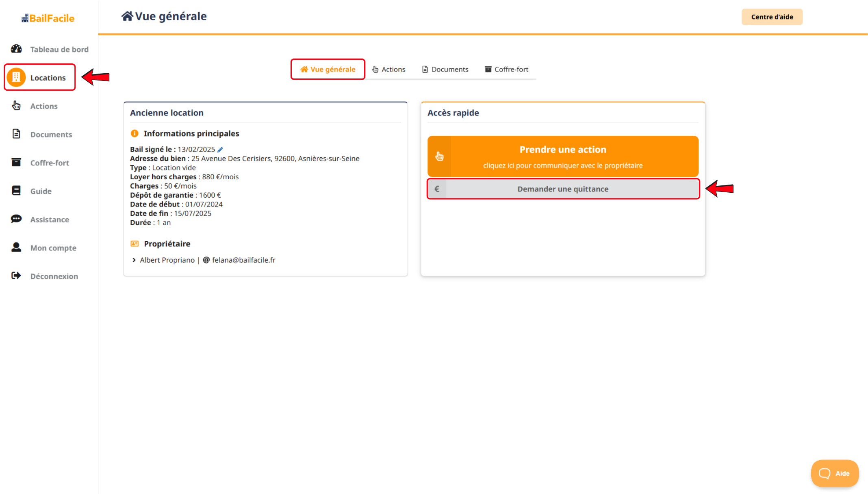Click the Coffre-fort archive box sidebar icon
This screenshot has width=868, height=494.
tap(16, 162)
